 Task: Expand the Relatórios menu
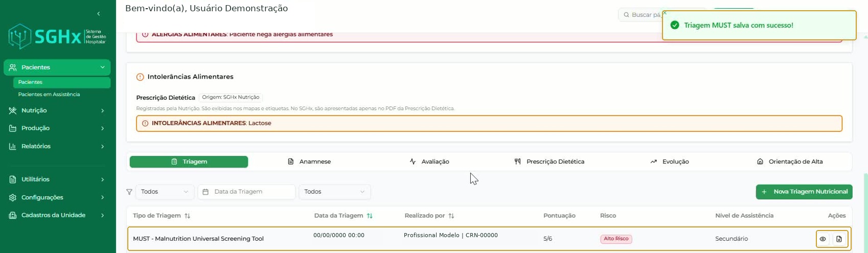coord(102,146)
